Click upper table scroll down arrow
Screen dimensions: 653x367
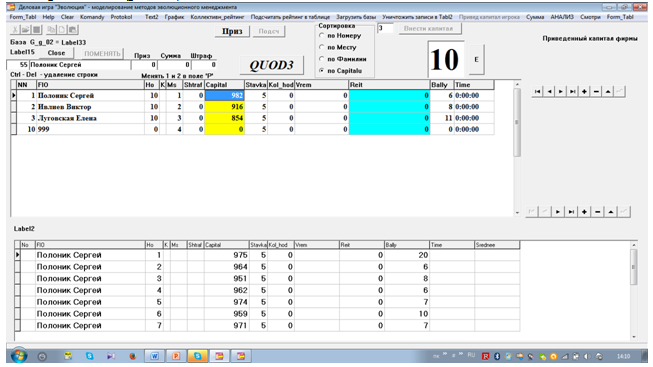pos(517,212)
